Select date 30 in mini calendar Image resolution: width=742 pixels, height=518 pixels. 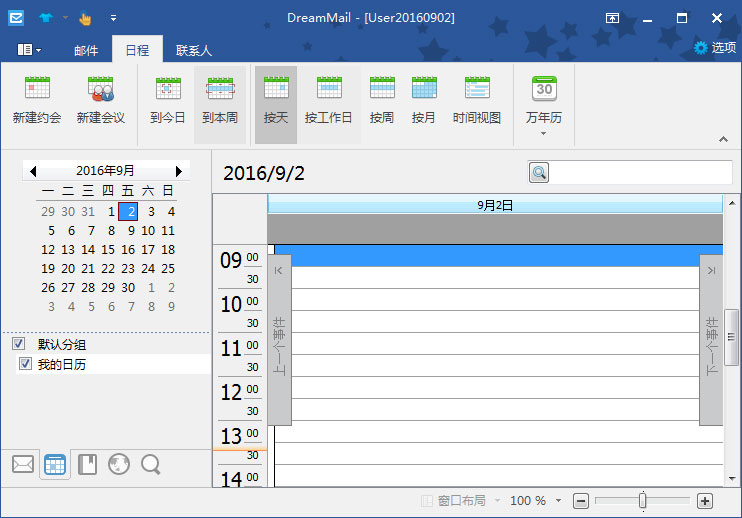tap(128, 287)
